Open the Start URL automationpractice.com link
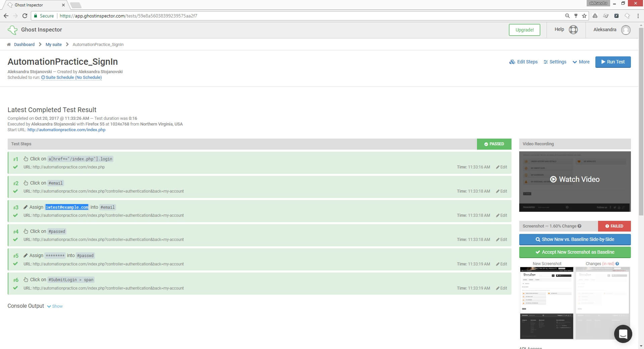Image resolution: width=644 pixels, height=349 pixels. pos(66,130)
